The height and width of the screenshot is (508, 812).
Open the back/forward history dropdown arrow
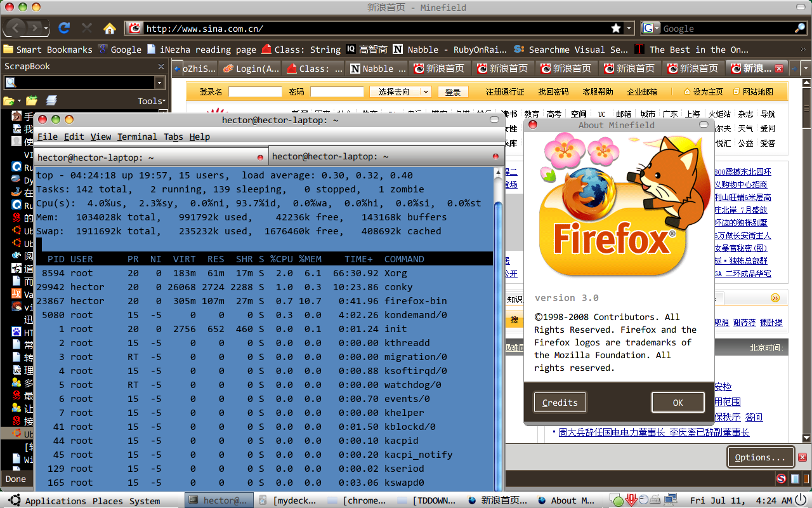tap(46, 28)
